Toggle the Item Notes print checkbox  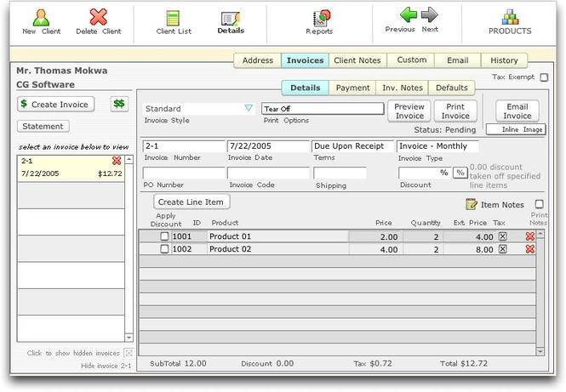[x=540, y=204]
